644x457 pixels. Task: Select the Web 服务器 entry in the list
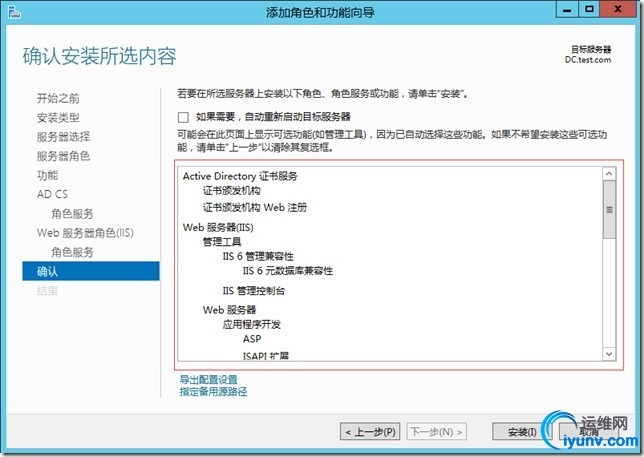pos(229,310)
